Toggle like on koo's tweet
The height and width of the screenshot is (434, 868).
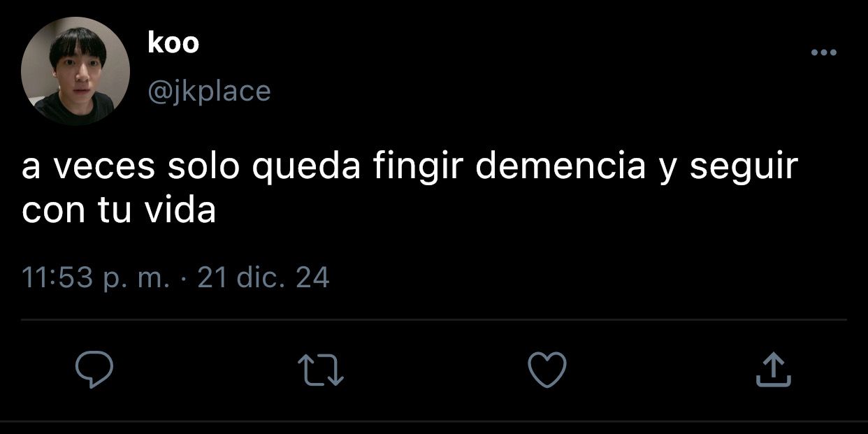tap(547, 370)
